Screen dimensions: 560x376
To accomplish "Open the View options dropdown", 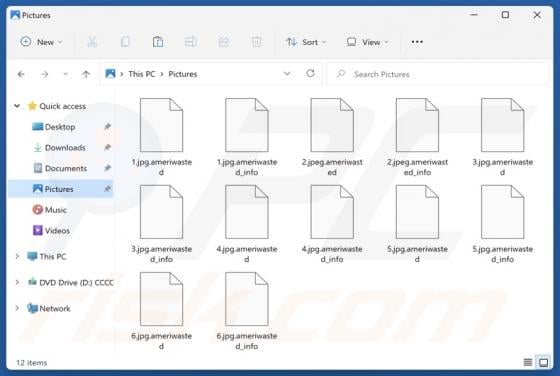I will pos(368,42).
